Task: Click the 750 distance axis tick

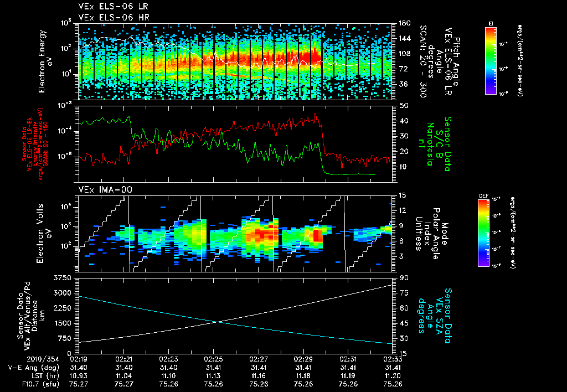Action: [x=65, y=338]
